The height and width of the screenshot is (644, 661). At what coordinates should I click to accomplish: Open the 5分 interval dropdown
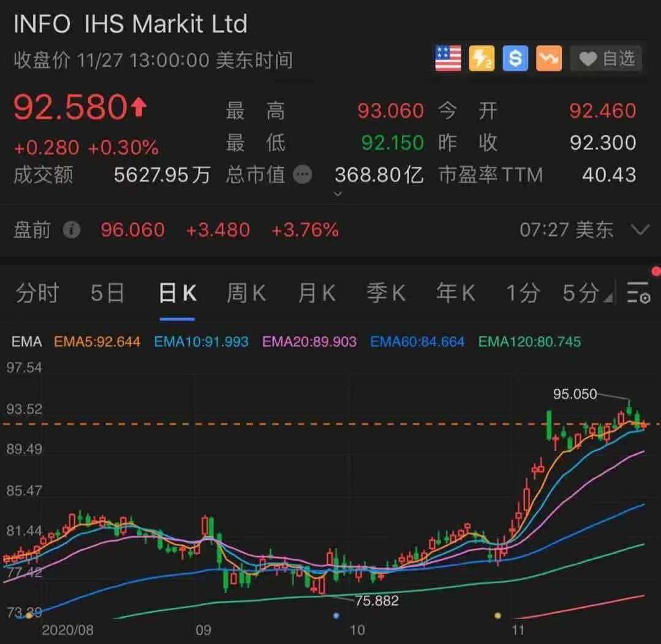tap(587, 293)
